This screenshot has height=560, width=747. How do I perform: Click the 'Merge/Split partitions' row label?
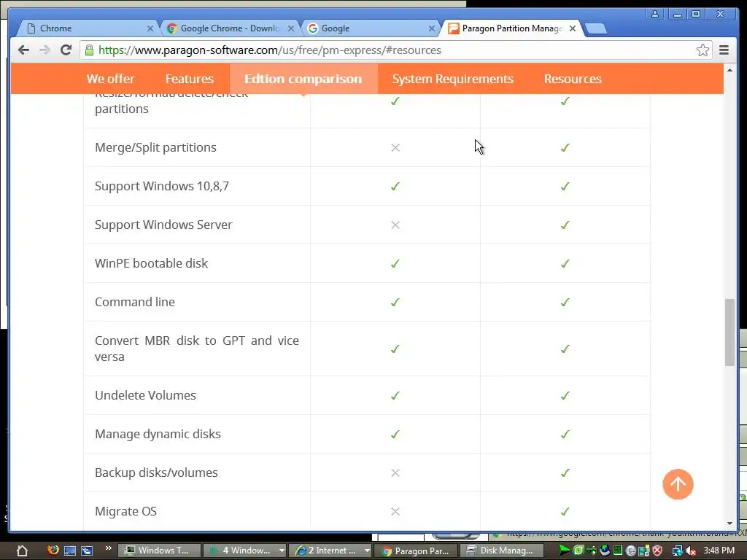155,147
